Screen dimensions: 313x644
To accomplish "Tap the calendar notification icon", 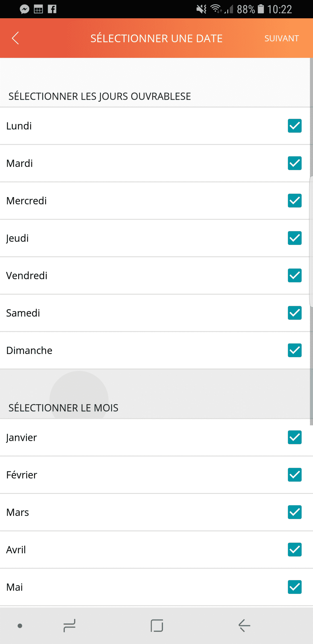I will point(38,9).
